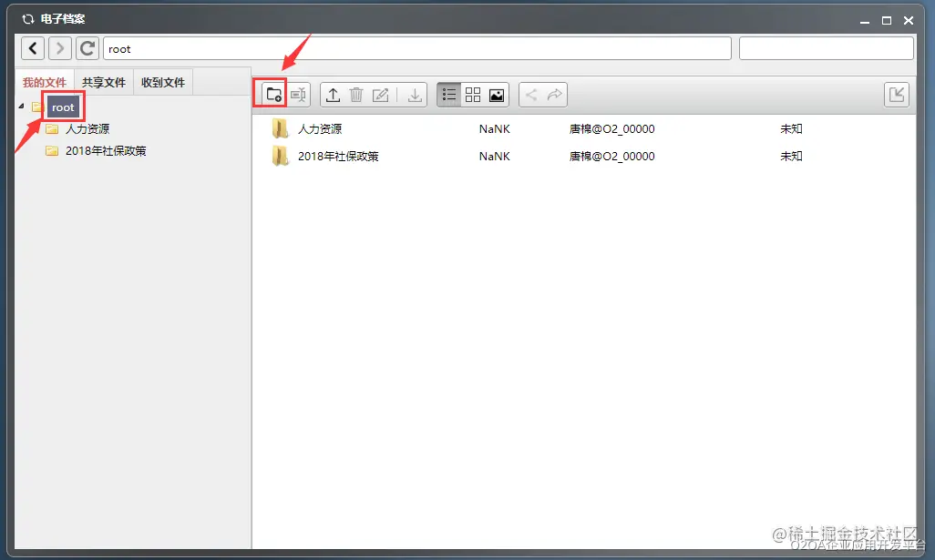The image size is (935, 560).
Task: Click the rename folder toolbar icon
Action: click(x=298, y=95)
